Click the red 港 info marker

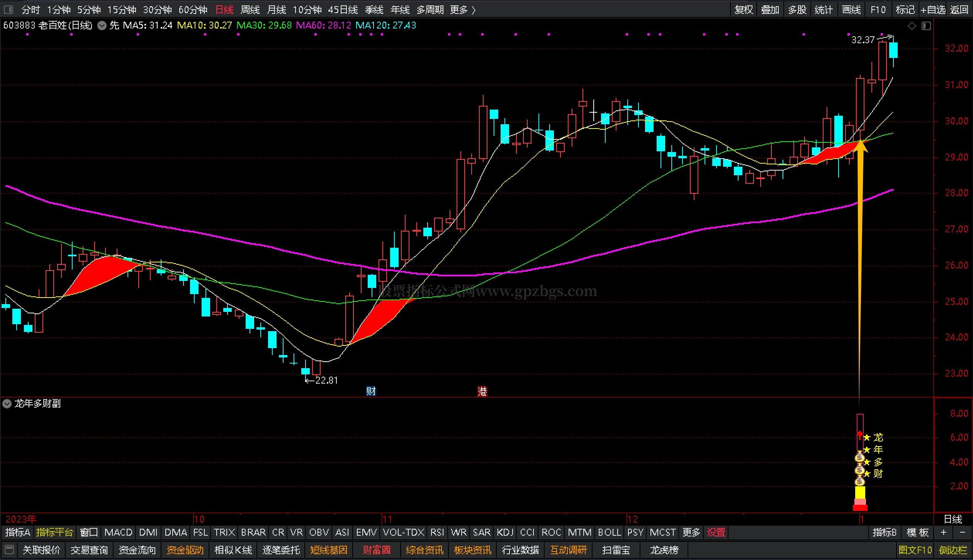point(482,391)
